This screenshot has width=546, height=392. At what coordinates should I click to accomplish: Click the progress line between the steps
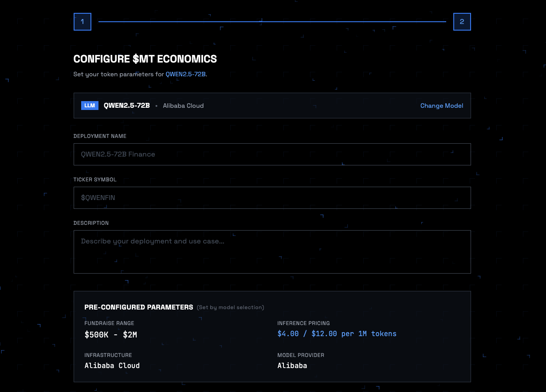(272, 22)
